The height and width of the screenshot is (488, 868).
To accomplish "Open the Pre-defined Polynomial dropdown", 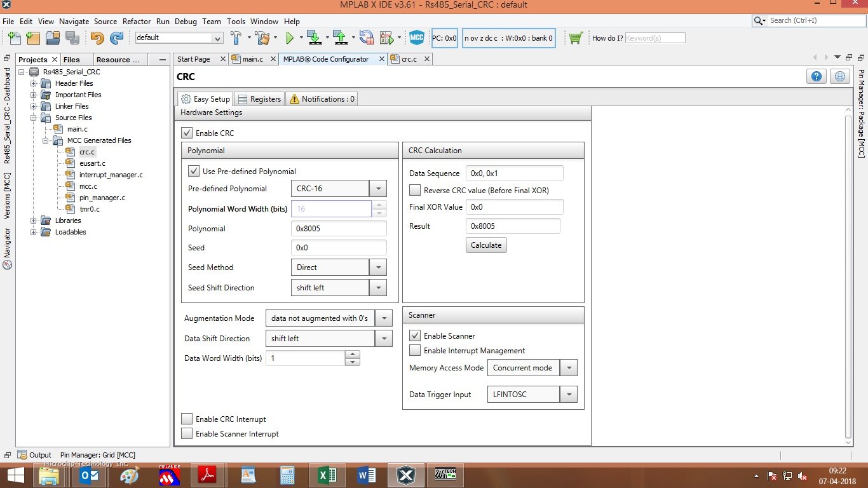I will pyautogui.click(x=377, y=189).
